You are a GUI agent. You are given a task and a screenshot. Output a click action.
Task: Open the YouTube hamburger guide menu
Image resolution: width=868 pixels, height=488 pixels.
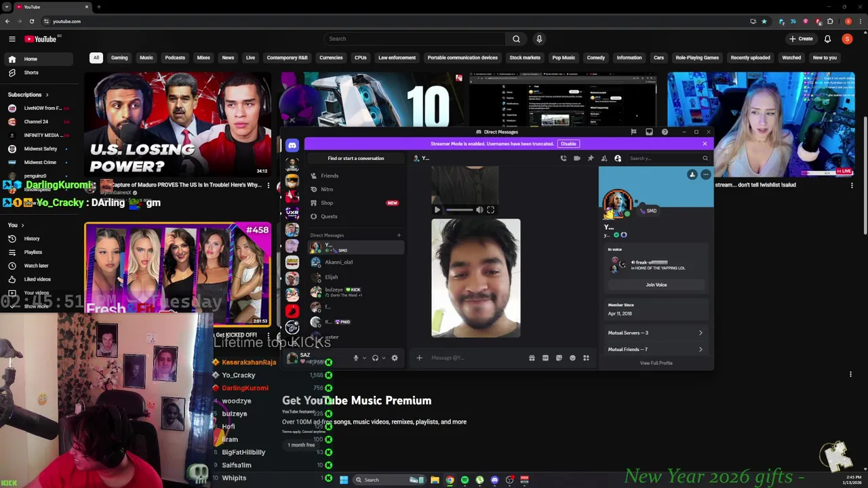pos(12,39)
